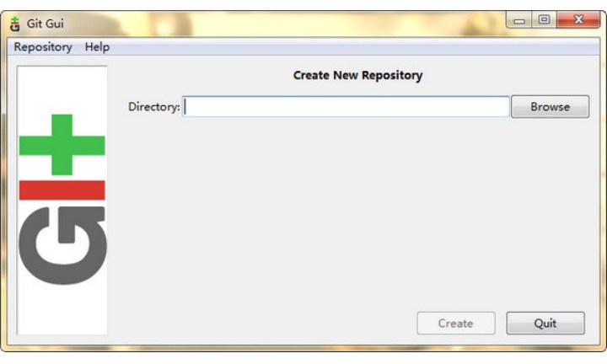Click the 'Create New Repository' heading

point(357,75)
